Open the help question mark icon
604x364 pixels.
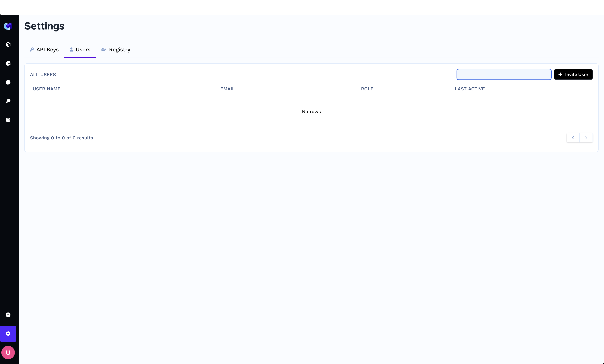[x=8, y=315]
